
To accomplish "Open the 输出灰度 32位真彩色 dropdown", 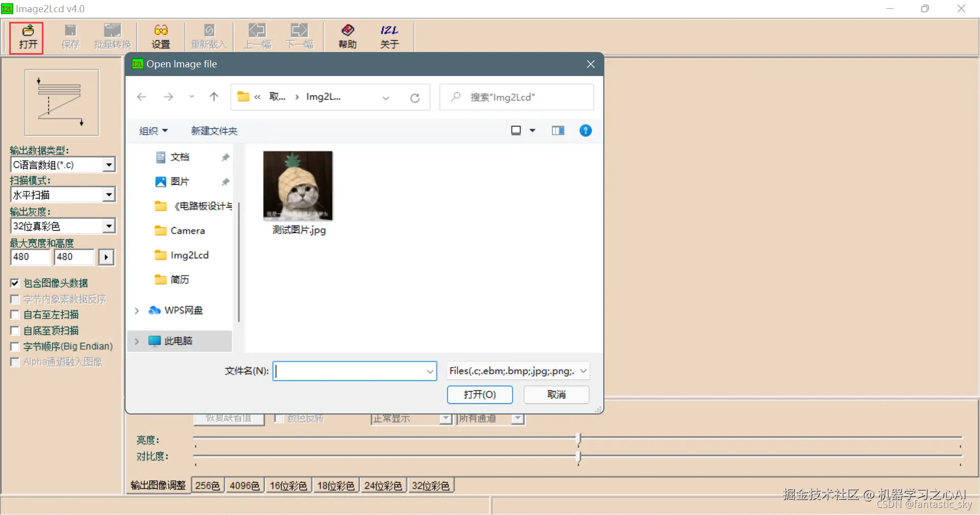I will pos(109,226).
